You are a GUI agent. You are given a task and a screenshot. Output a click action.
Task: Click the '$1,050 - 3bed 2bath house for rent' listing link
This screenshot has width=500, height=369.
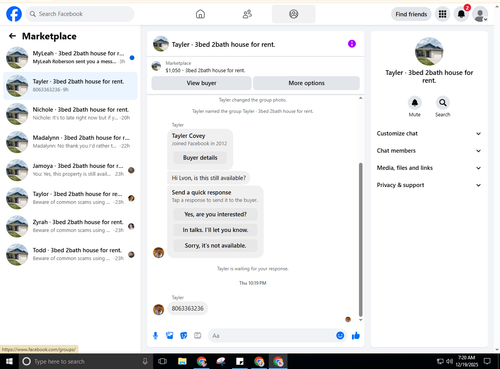point(205,70)
